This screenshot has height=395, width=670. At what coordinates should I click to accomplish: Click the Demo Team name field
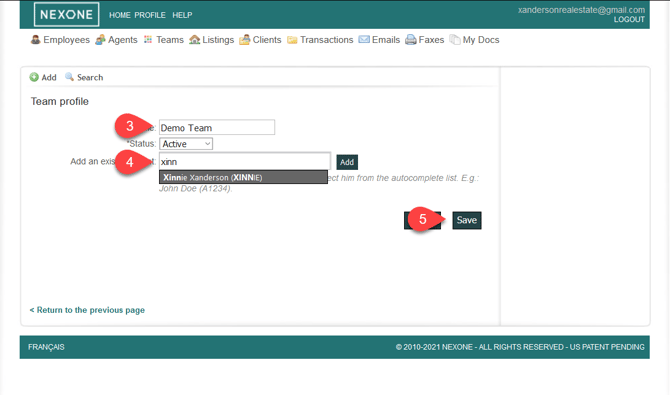coord(217,127)
